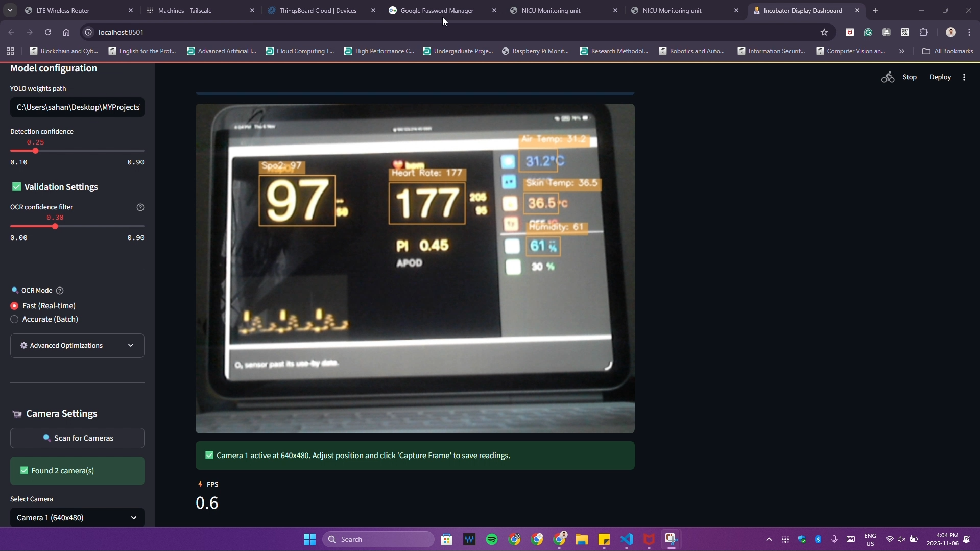Switch to the LTE Wireless Router tab
980x551 pixels.
63,10
